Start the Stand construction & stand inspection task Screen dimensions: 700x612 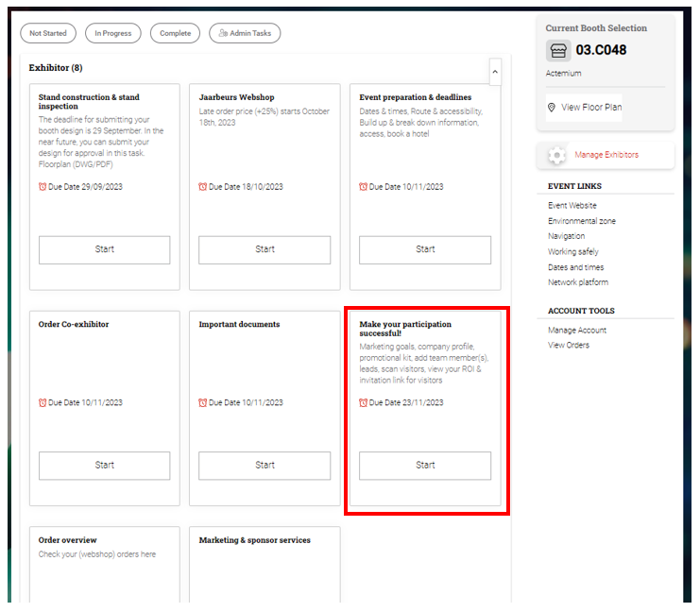pos(105,249)
